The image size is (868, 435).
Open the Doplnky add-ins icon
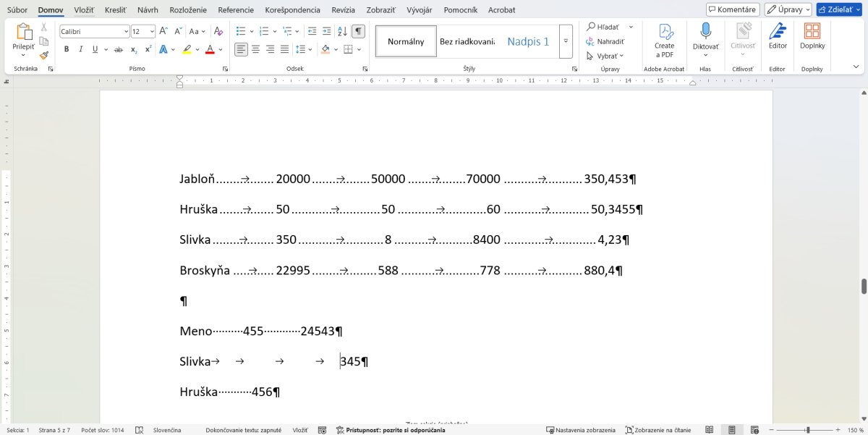pos(812,31)
